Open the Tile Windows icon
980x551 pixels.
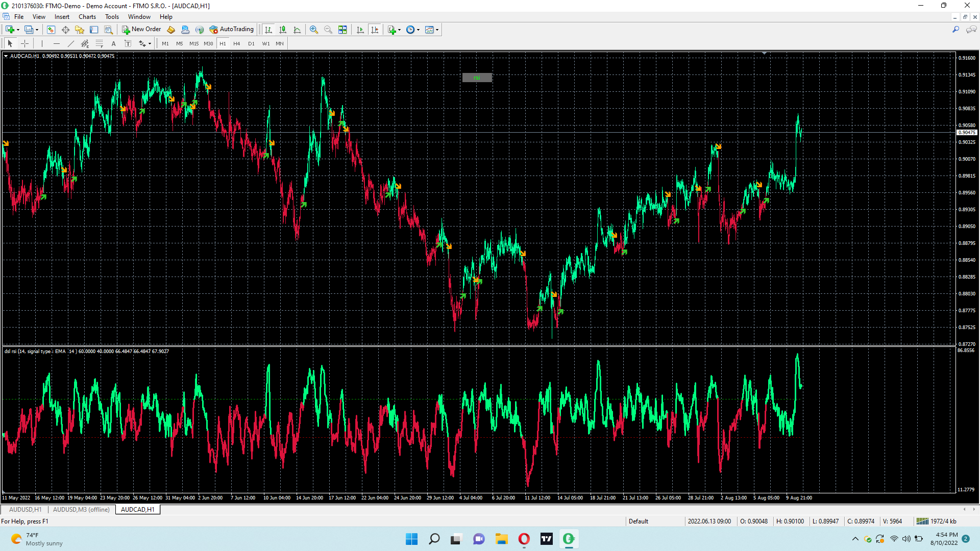342,30
